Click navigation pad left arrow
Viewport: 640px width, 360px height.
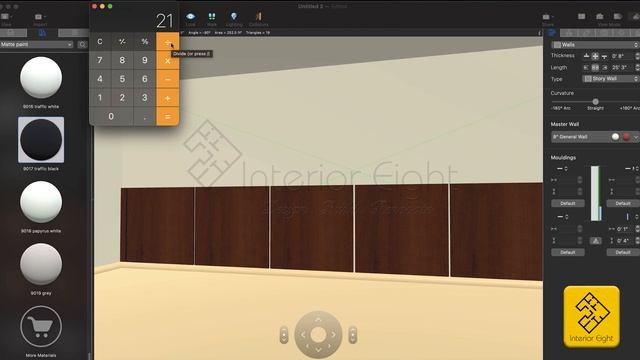click(x=303, y=335)
